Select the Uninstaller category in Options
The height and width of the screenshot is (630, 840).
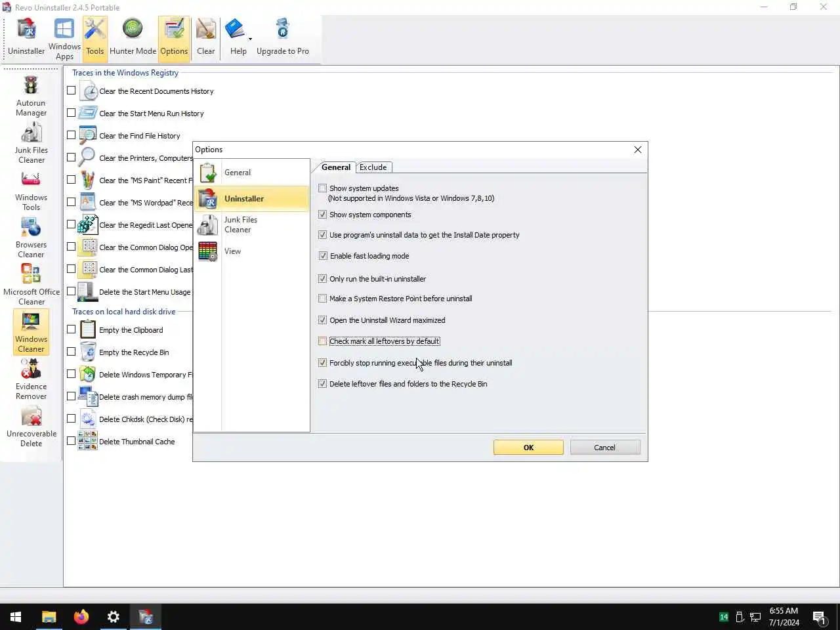[x=252, y=198]
